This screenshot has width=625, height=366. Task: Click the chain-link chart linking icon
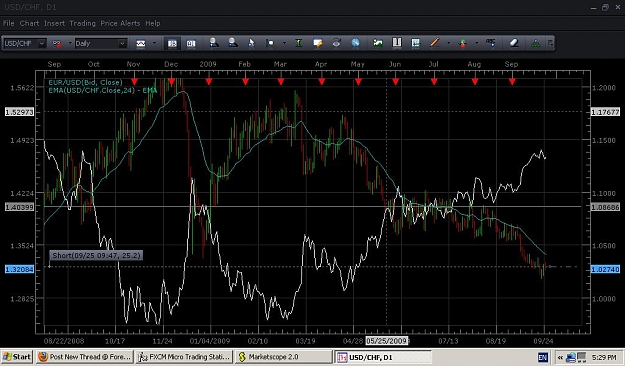pyautogui.click(x=57, y=43)
